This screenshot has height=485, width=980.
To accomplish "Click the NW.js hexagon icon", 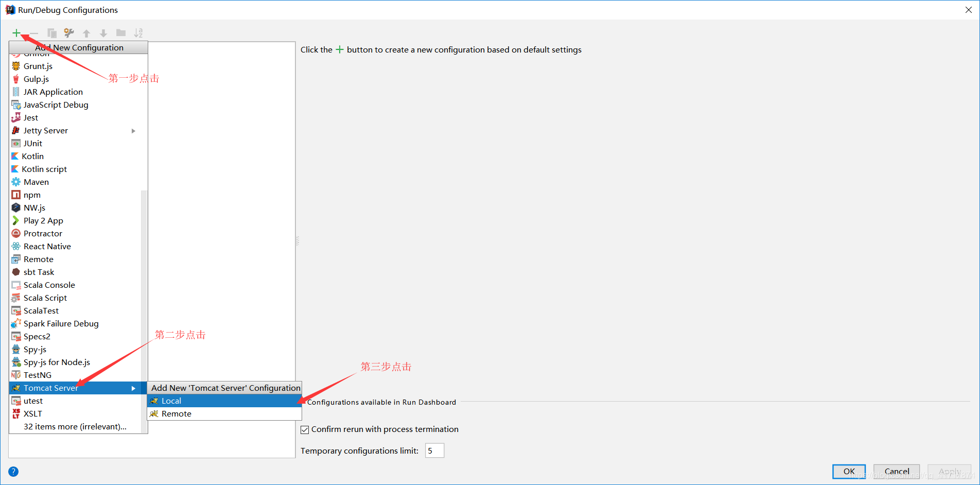I will pos(16,207).
